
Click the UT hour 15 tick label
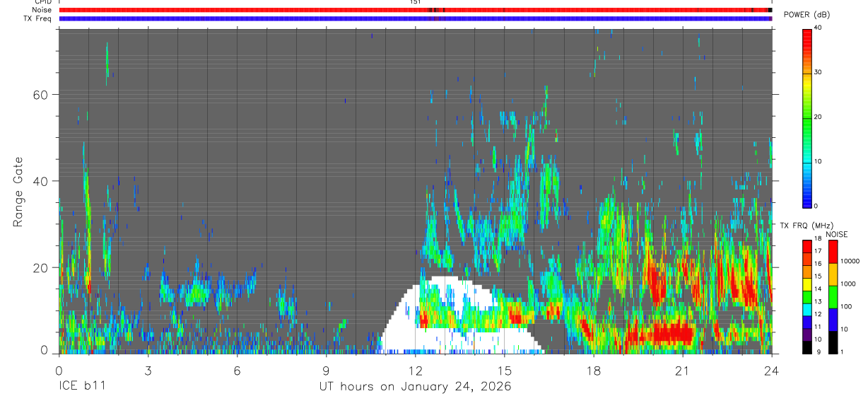pos(505,371)
